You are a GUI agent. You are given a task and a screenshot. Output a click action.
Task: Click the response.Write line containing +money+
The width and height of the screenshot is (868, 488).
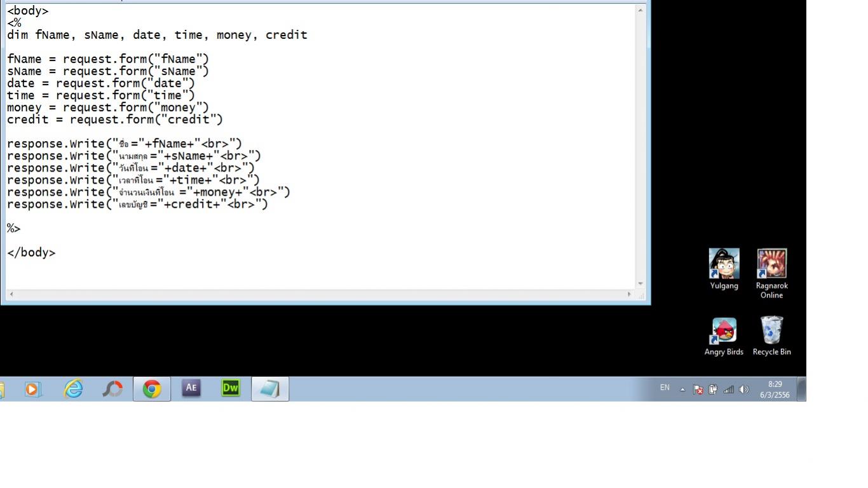tap(149, 192)
